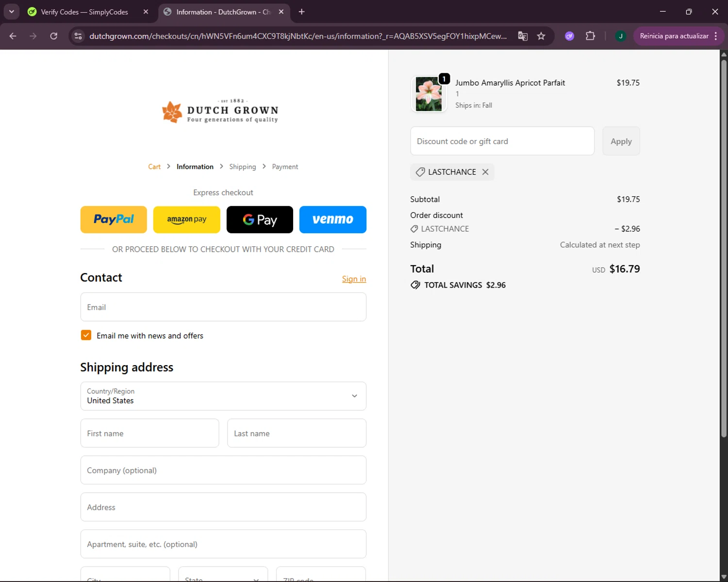Open a new browser tab
This screenshot has width=728, height=582.
click(301, 12)
